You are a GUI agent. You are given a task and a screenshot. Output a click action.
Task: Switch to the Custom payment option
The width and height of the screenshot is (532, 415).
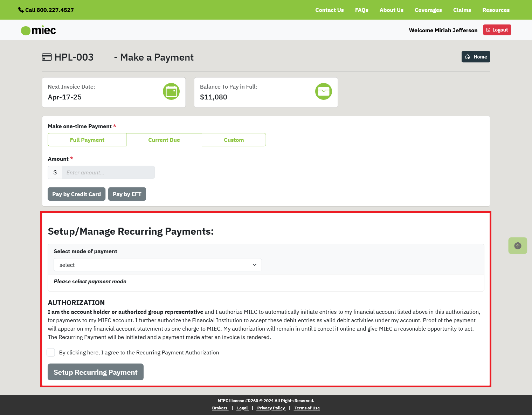coord(234,139)
